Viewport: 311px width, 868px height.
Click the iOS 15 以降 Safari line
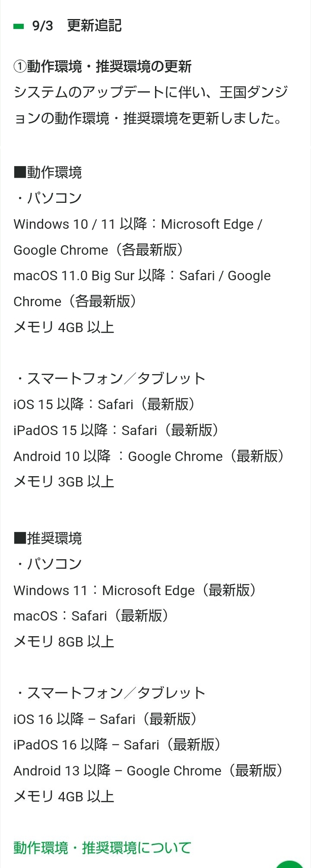pos(104,404)
